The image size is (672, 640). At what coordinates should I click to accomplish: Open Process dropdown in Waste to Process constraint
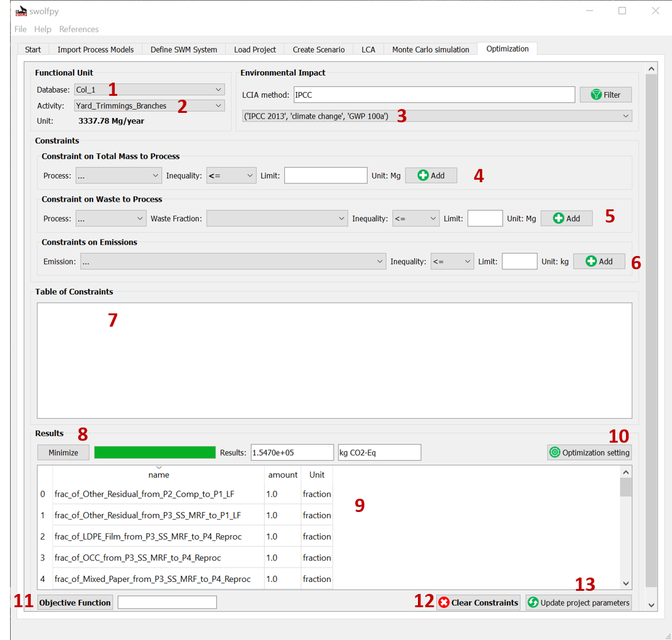pyautogui.click(x=111, y=219)
